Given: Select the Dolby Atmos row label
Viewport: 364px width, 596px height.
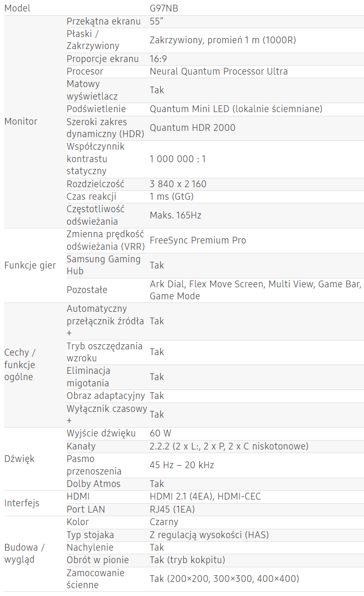Looking at the screenshot, I should (x=93, y=484).
